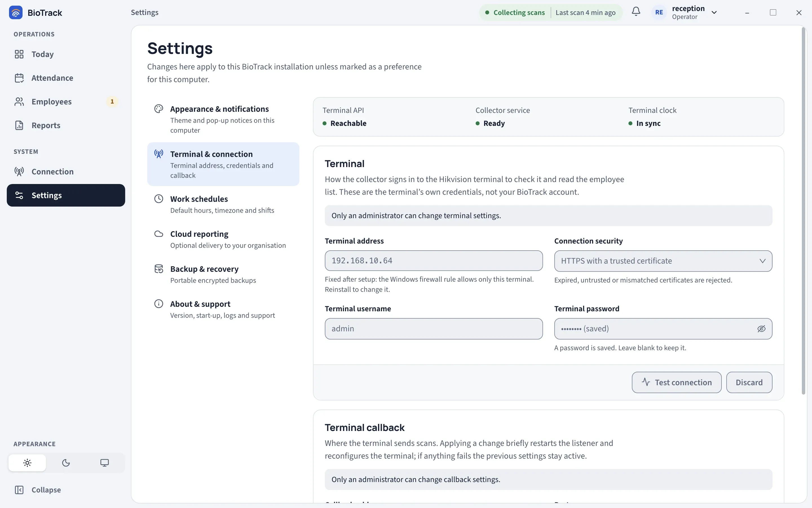Switch to light theme
Image resolution: width=812 pixels, height=508 pixels.
pos(27,463)
